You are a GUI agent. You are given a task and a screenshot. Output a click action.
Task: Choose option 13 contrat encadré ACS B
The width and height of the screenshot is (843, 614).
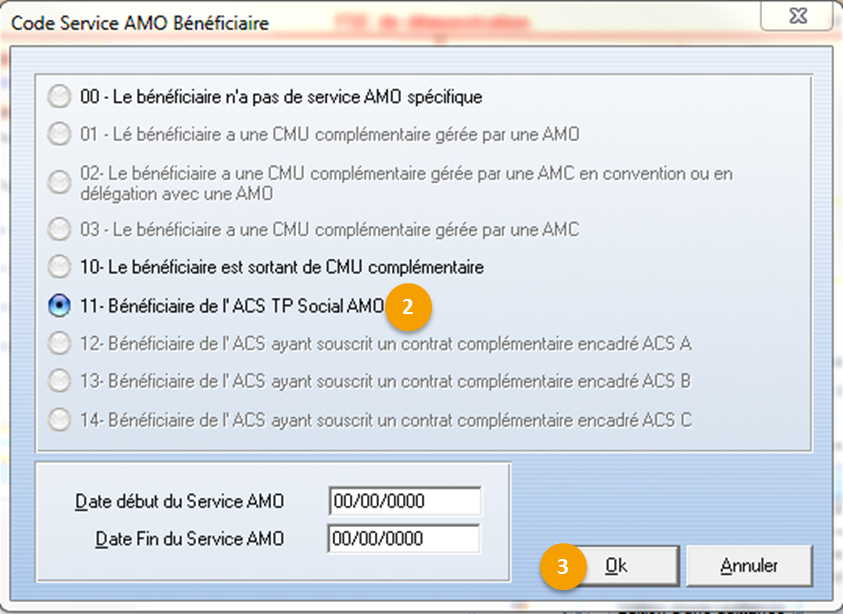(59, 381)
